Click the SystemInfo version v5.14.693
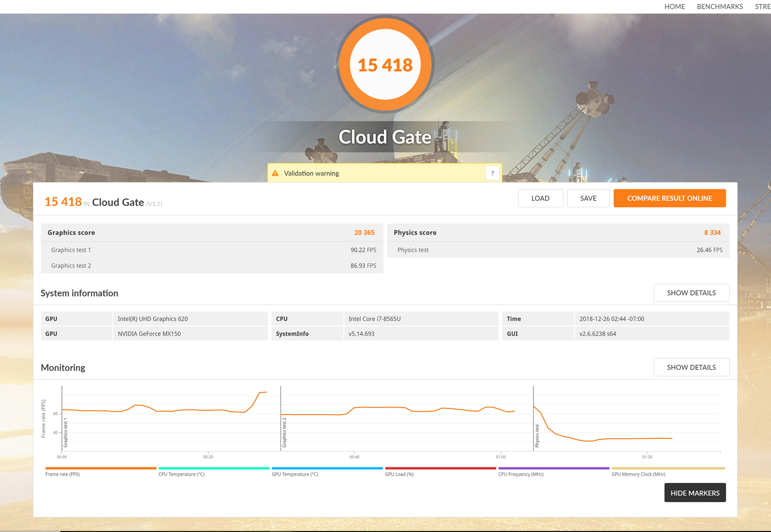This screenshot has height=532, width=771. (421, 334)
